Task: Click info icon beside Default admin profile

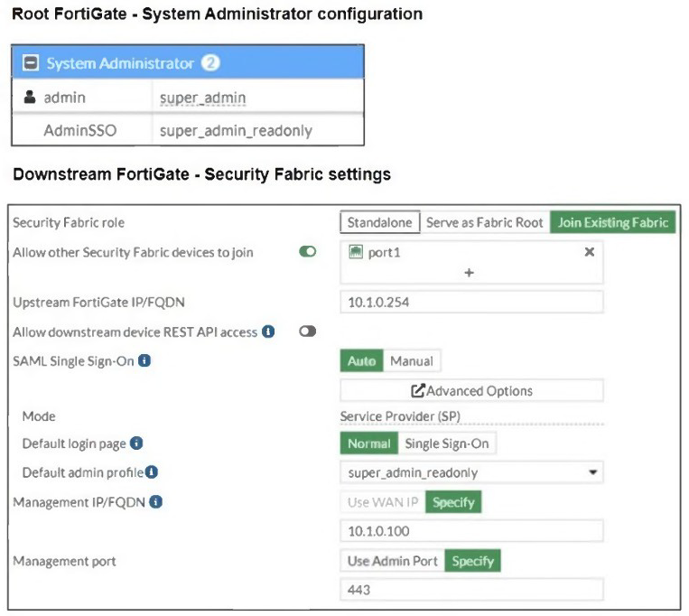Action: tap(152, 472)
